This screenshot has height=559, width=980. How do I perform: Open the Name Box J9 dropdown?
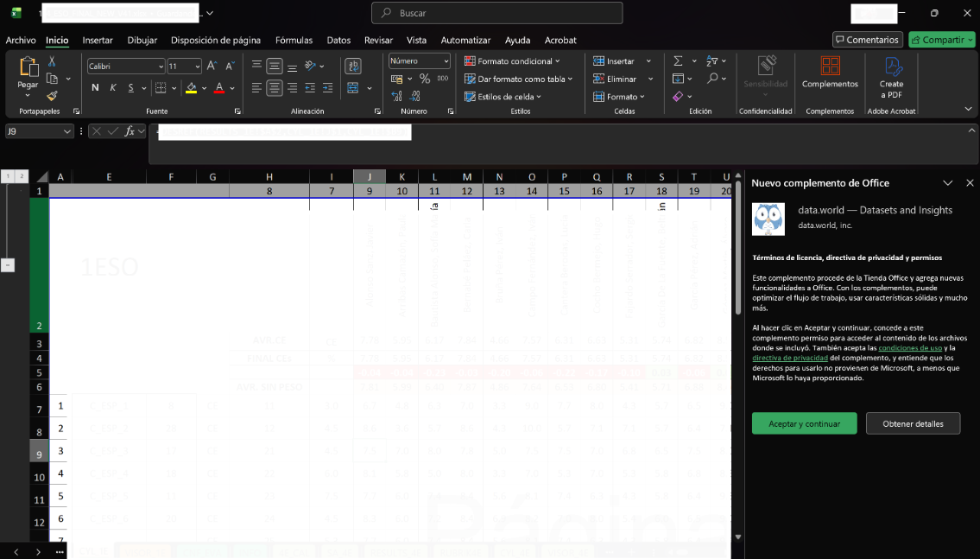pyautogui.click(x=66, y=131)
